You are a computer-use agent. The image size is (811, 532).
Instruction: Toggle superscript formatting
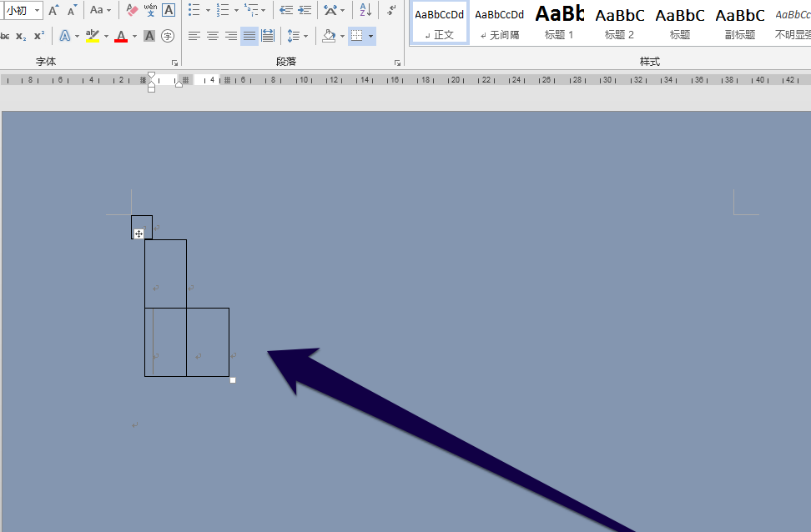(38, 36)
